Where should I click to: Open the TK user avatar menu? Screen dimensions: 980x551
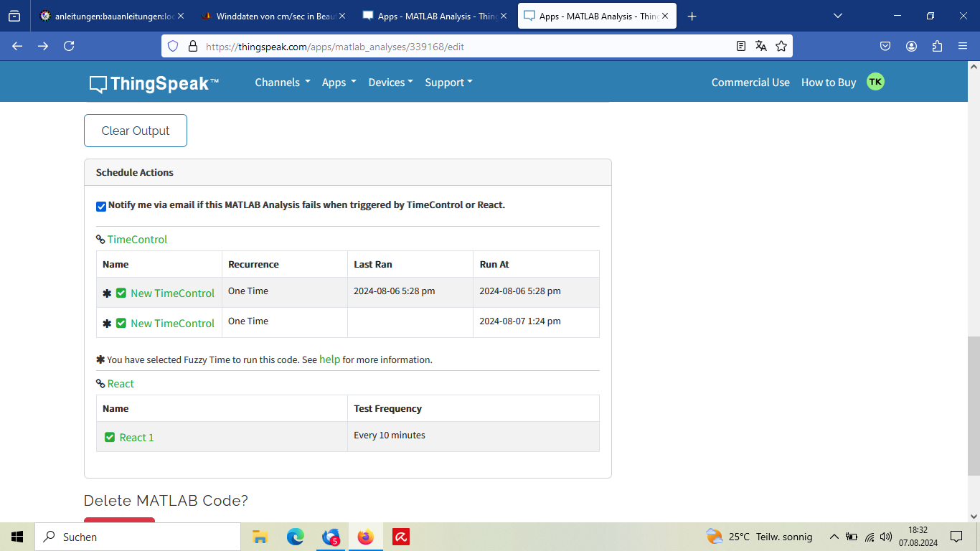[875, 82]
